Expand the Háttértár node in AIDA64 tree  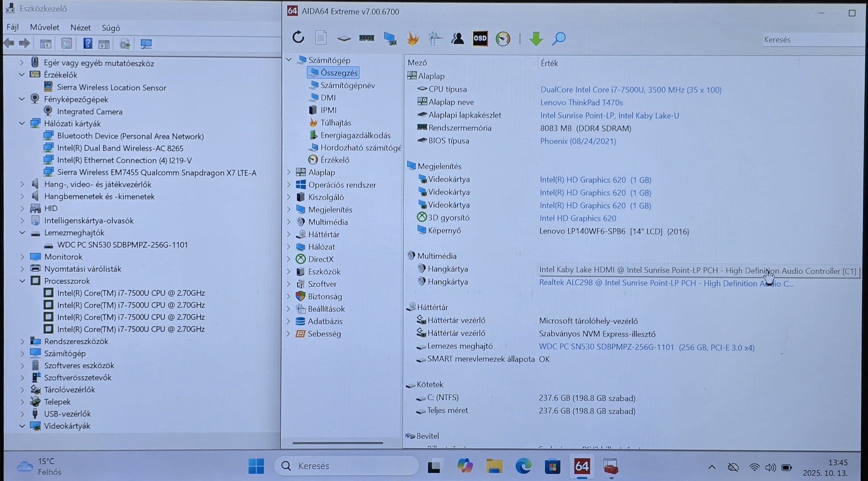pyautogui.click(x=289, y=234)
